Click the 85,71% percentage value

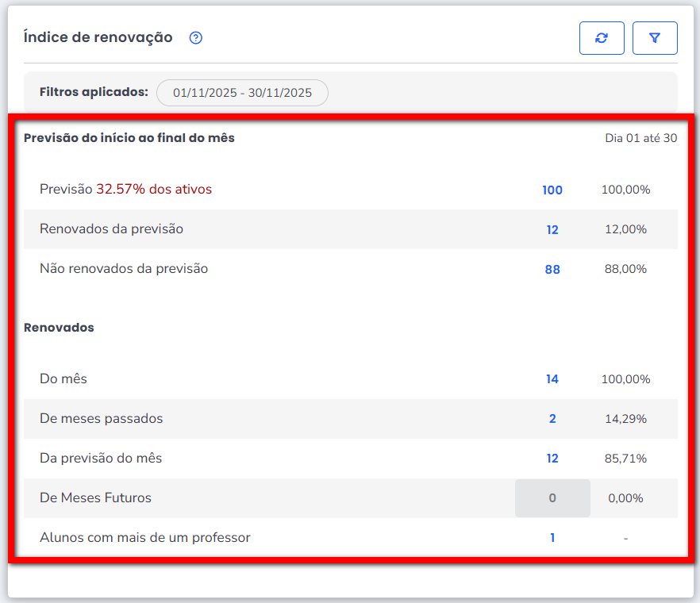(x=625, y=459)
